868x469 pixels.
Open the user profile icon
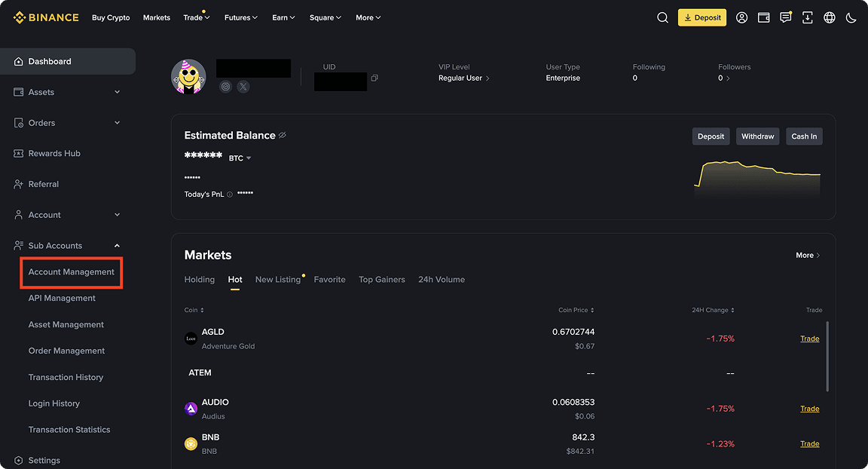pyautogui.click(x=741, y=17)
